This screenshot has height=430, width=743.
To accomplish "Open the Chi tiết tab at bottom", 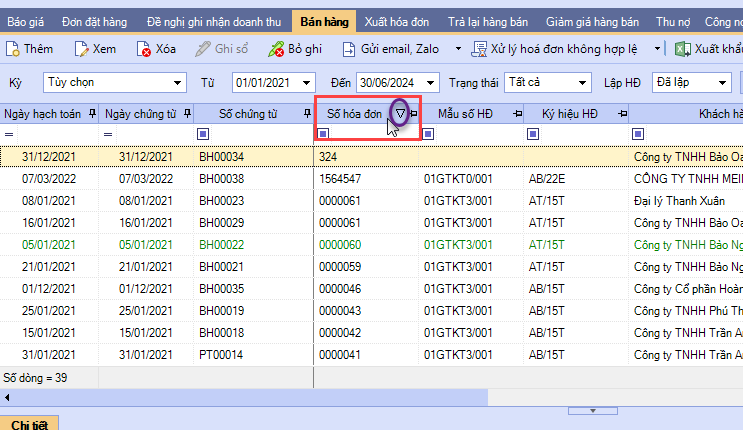I will point(29,424).
